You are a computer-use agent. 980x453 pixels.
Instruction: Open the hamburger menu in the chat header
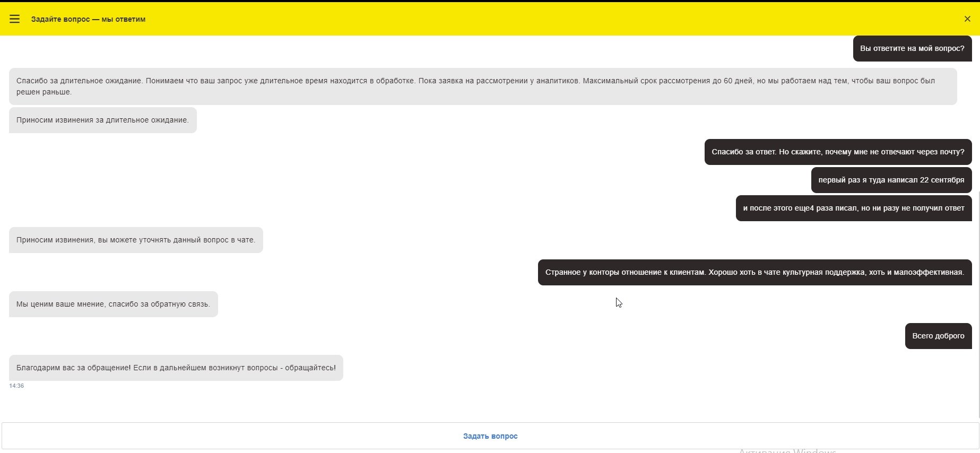click(14, 19)
